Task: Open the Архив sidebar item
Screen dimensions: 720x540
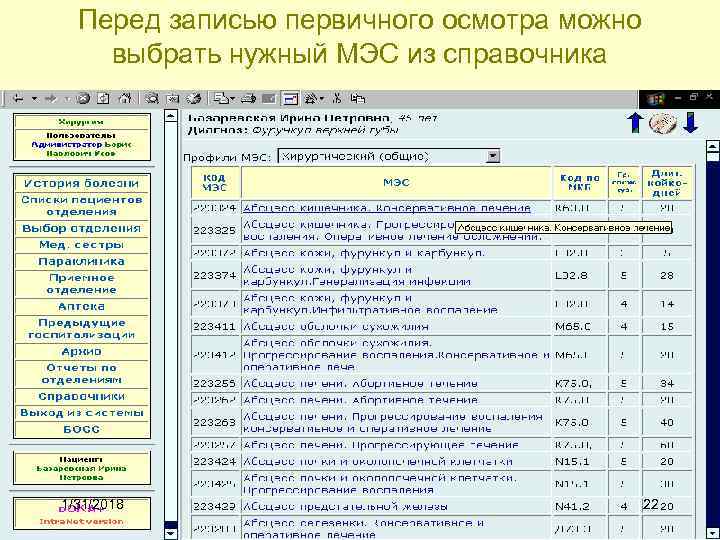Action: [x=81, y=351]
